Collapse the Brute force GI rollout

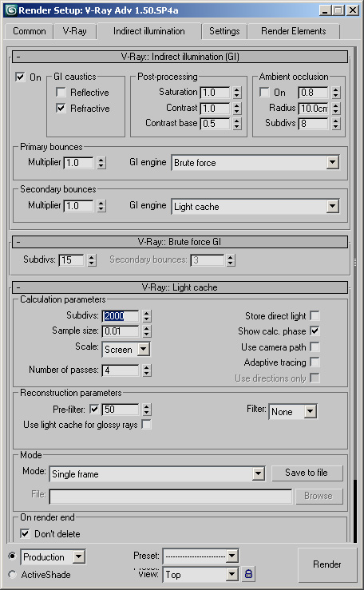180,242
